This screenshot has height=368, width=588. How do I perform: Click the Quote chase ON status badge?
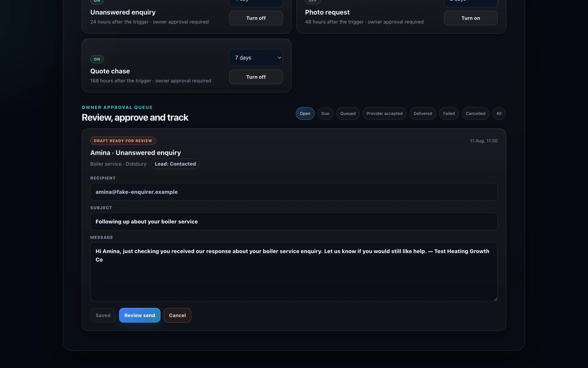click(x=97, y=59)
